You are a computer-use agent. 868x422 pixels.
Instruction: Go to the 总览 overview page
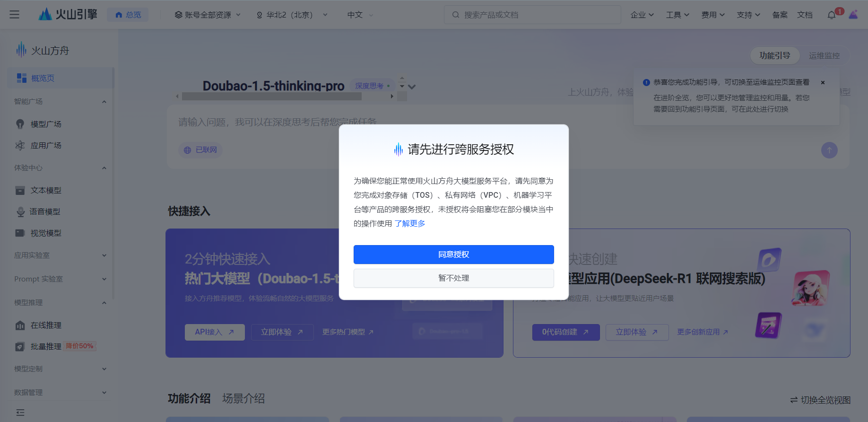[128, 15]
